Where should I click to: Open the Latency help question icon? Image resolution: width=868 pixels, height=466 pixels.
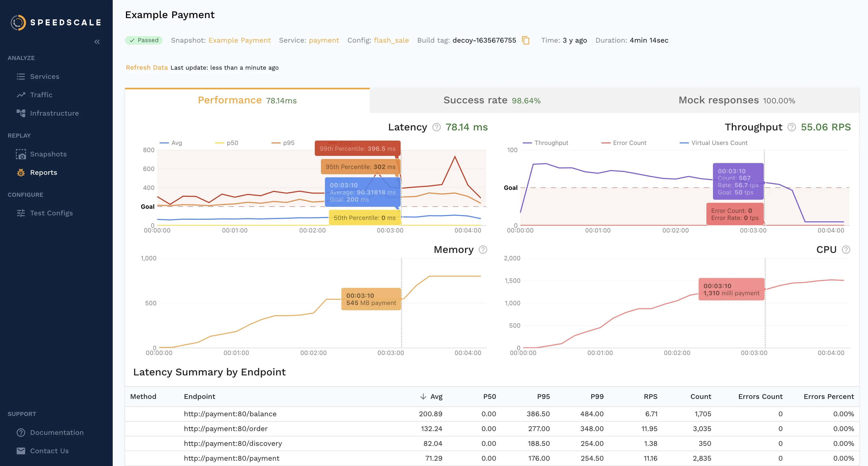click(x=436, y=127)
